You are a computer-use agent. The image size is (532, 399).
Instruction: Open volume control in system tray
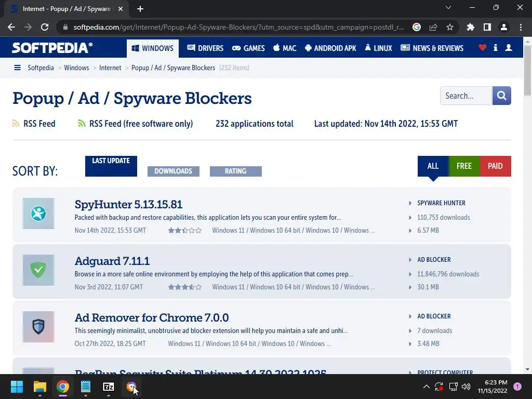point(466,387)
